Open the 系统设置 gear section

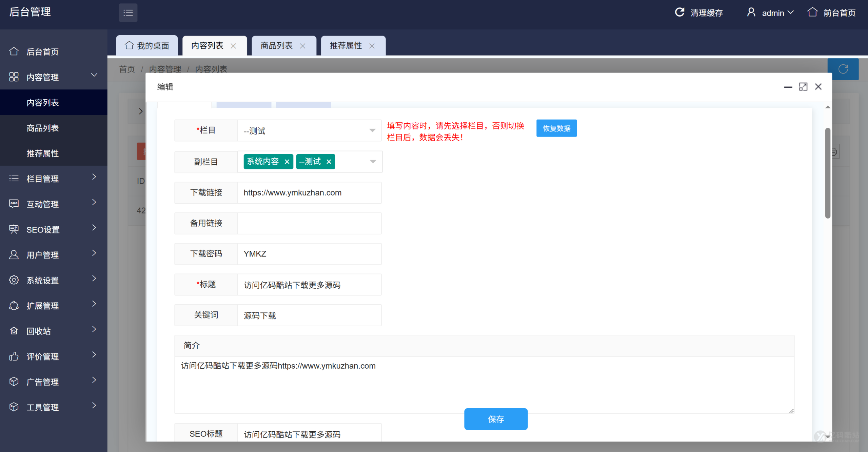coord(43,280)
